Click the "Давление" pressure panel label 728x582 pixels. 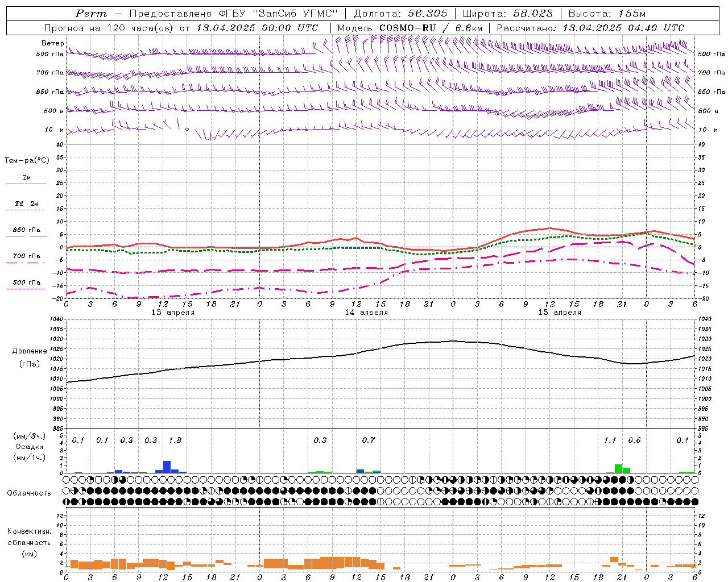click(x=30, y=351)
